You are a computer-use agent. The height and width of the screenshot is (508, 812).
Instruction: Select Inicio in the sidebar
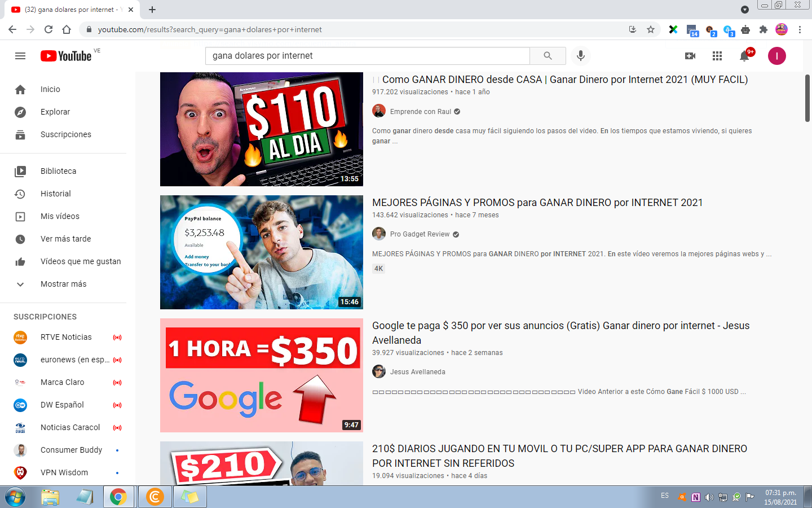click(63, 89)
